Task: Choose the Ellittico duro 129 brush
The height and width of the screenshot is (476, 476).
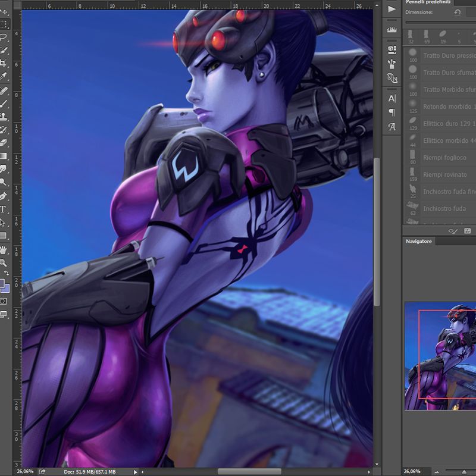Action: (440, 124)
